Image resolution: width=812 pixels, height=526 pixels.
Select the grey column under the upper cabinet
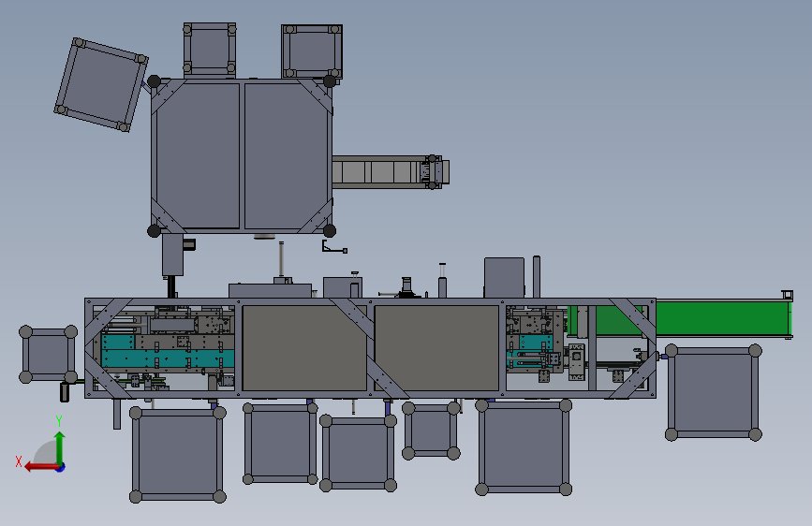tap(172, 255)
